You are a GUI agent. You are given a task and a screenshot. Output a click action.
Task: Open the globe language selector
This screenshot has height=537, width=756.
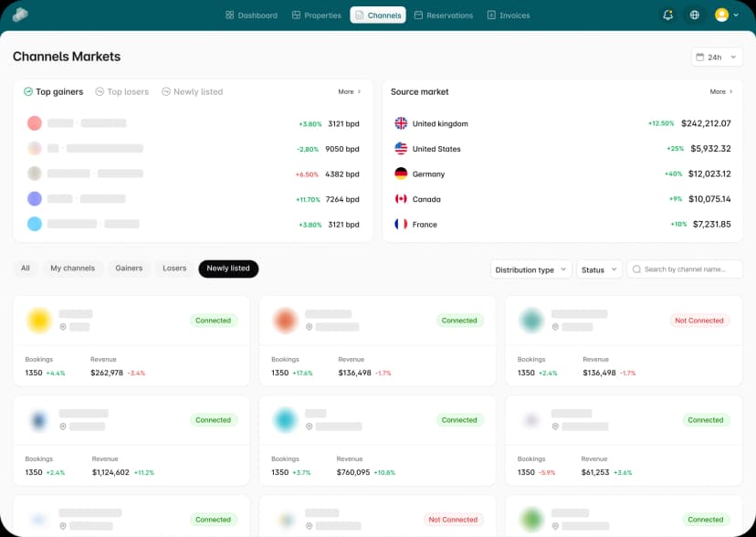click(x=695, y=15)
